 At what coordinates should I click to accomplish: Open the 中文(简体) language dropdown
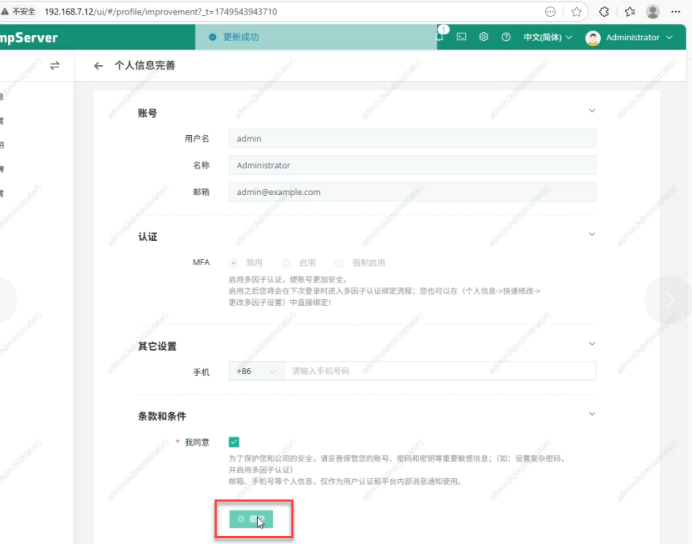(548, 37)
